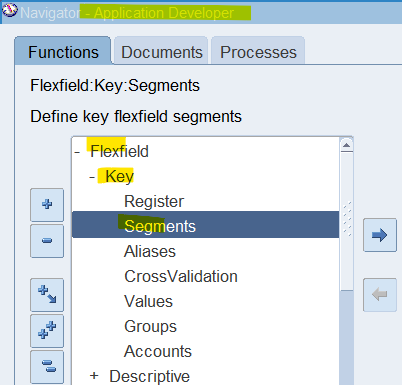The height and width of the screenshot is (385, 402).
Task: Click the expand all (double plus) button
Action: [47, 331]
